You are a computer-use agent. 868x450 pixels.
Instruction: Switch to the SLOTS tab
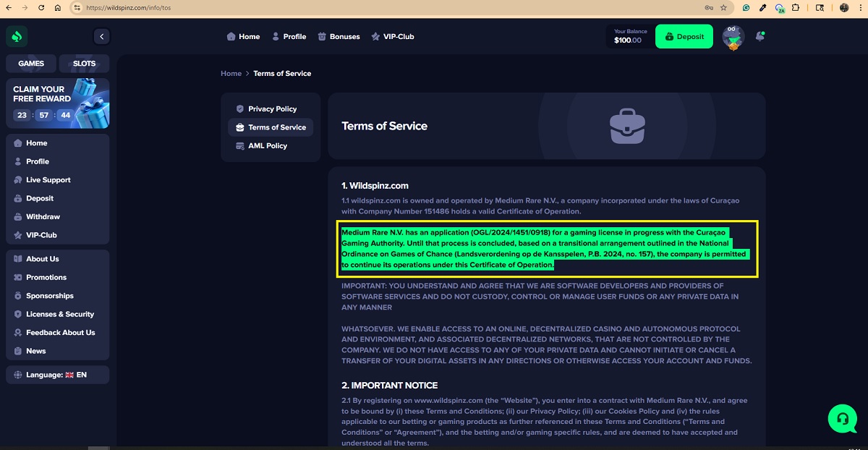[x=84, y=64]
